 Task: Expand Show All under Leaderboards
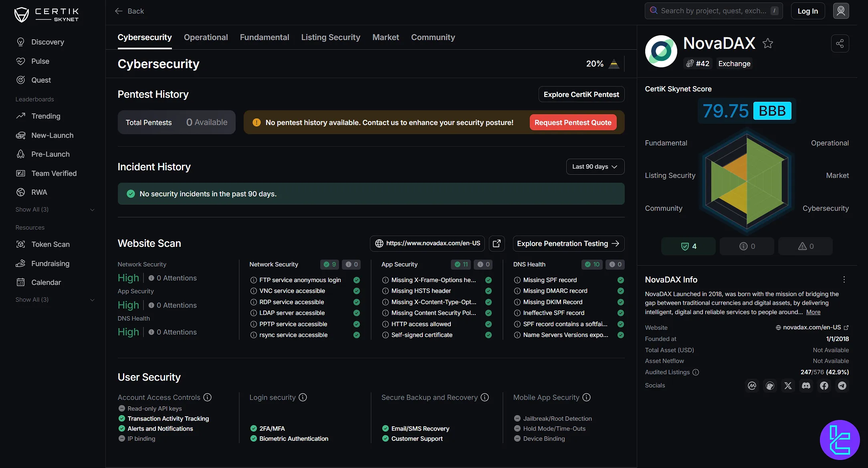click(x=55, y=210)
